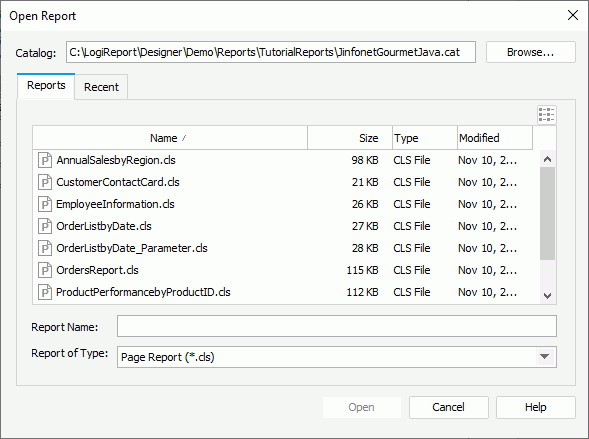589x439 pixels.
Task: Click the page icon beside OrdersReport.cls
Action: (x=45, y=270)
